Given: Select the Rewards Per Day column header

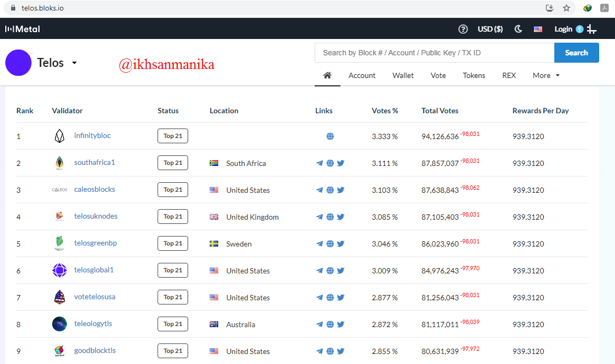Looking at the screenshot, I should (541, 111).
